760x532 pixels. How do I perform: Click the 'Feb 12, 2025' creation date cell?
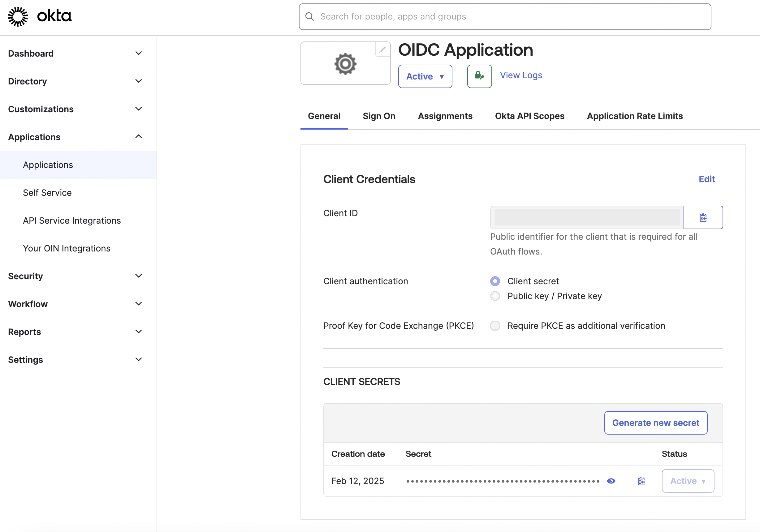pyautogui.click(x=358, y=481)
